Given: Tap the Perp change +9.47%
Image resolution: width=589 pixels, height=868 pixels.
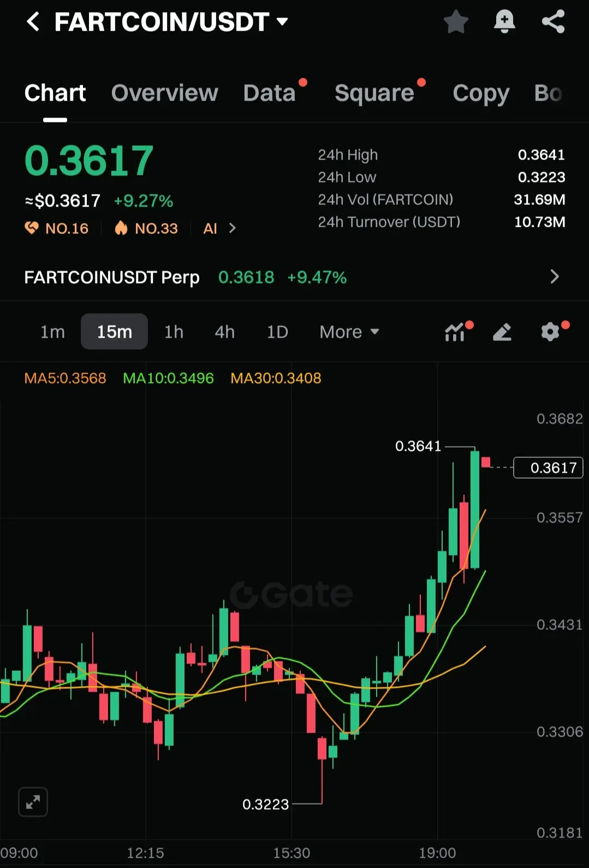Looking at the screenshot, I should (x=317, y=277).
